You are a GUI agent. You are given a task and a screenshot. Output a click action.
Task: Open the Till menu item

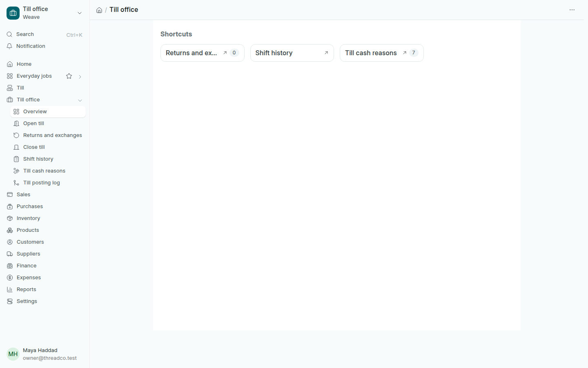point(45,88)
